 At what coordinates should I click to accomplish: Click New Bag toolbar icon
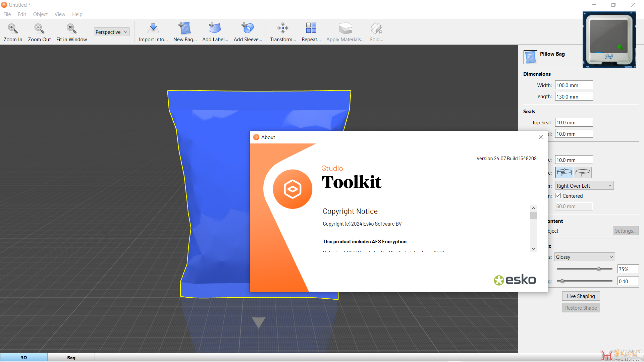click(185, 28)
